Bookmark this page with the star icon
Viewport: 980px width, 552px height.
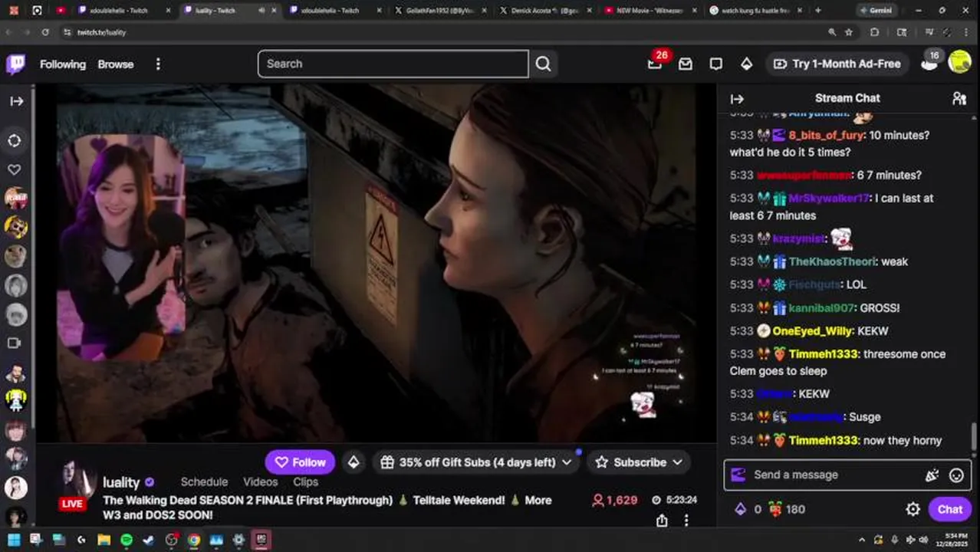[x=849, y=32]
